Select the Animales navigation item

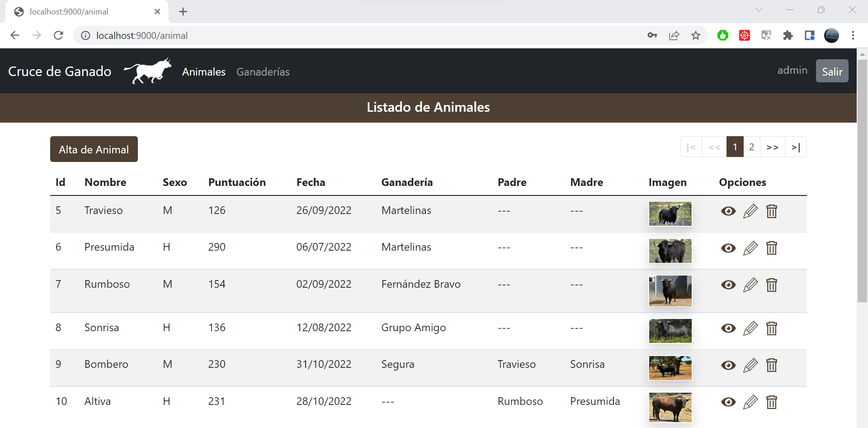coord(204,71)
